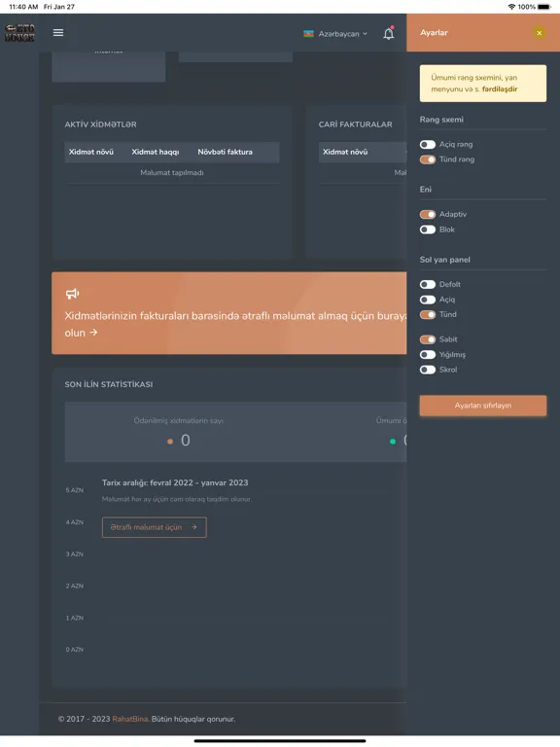Toggle the Tünd rəng color scheme switch
The width and height of the screenshot is (560, 747).
click(x=428, y=160)
